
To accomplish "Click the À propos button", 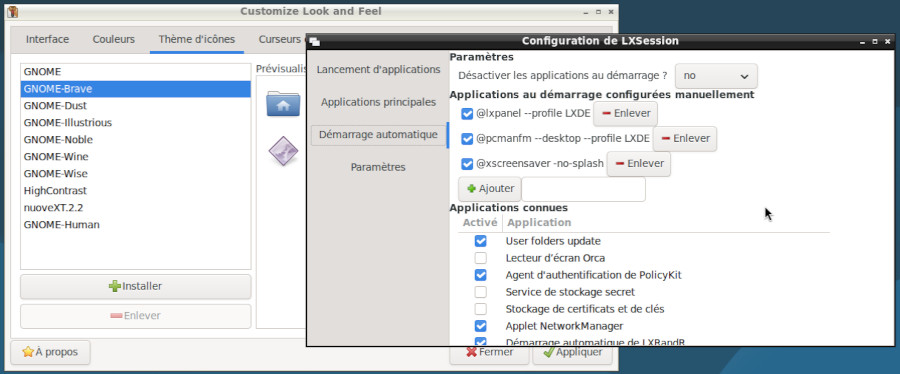I will [x=51, y=352].
